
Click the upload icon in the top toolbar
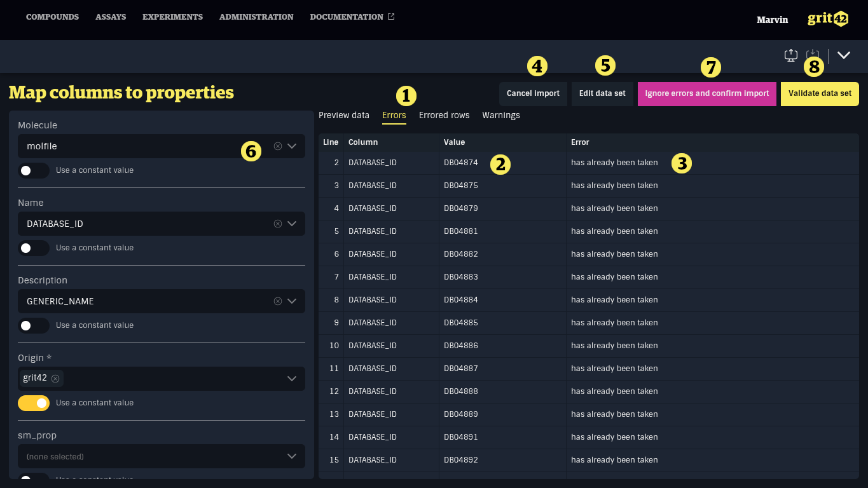[x=791, y=55]
